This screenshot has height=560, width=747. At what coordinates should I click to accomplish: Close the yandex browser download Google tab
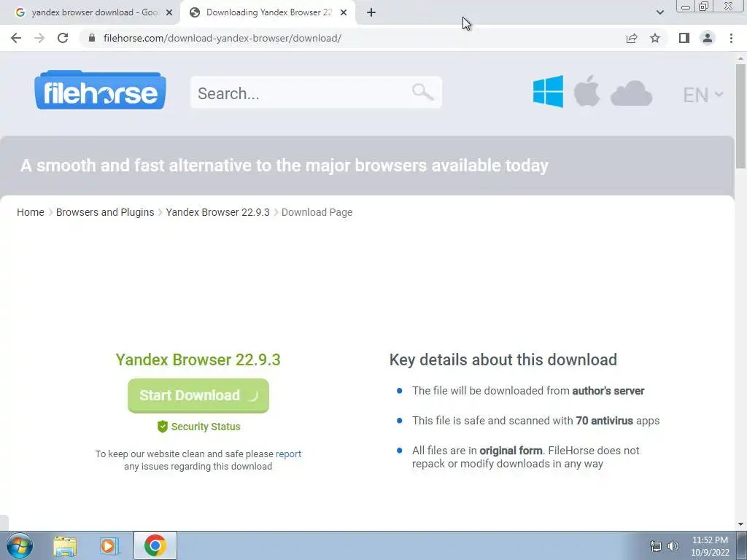pyautogui.click(x=169, y=13)
